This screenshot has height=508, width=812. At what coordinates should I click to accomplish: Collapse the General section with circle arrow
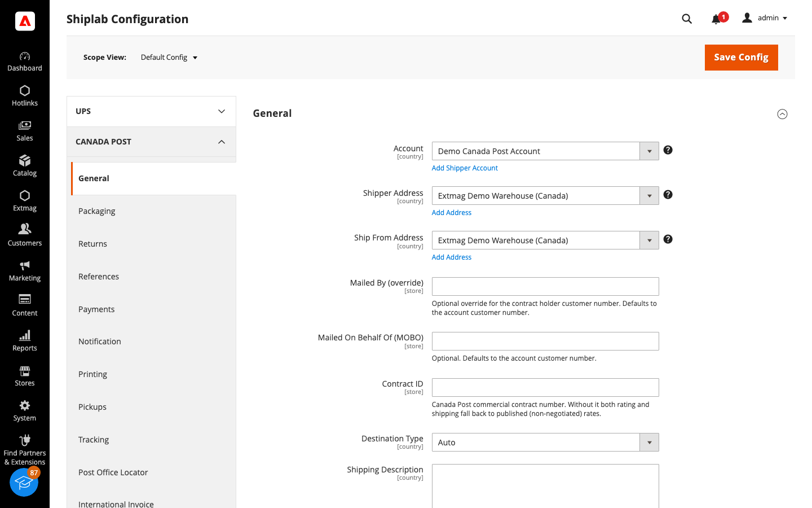(x=782, y=114)
